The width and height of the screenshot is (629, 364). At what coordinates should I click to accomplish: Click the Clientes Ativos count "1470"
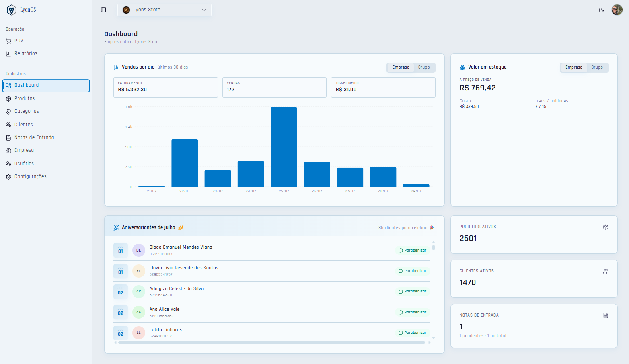point(468,283)
